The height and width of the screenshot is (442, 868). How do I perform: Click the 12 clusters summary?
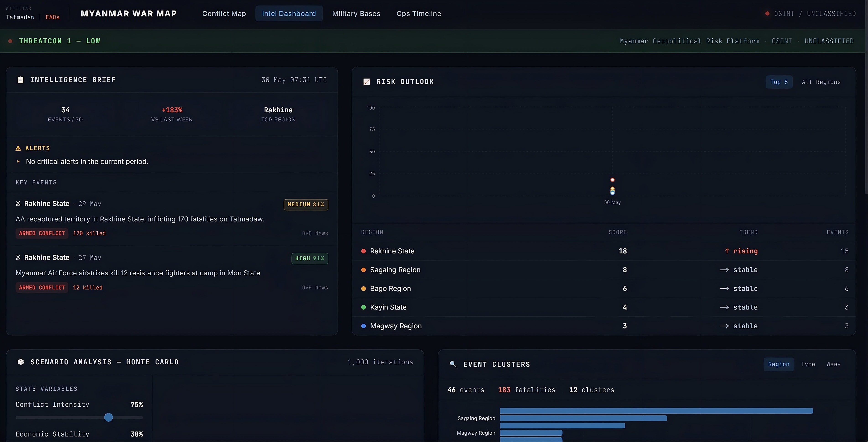click(x=592, y=390)
